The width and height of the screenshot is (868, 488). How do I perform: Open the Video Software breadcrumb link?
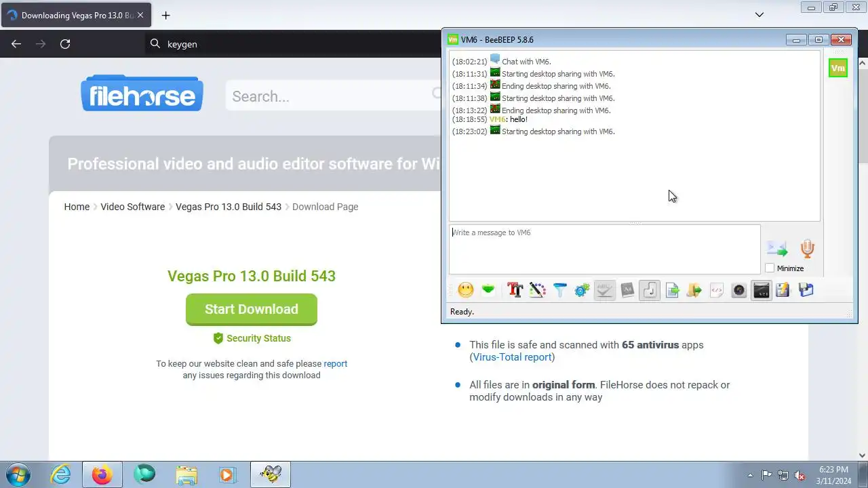[133, 207]
